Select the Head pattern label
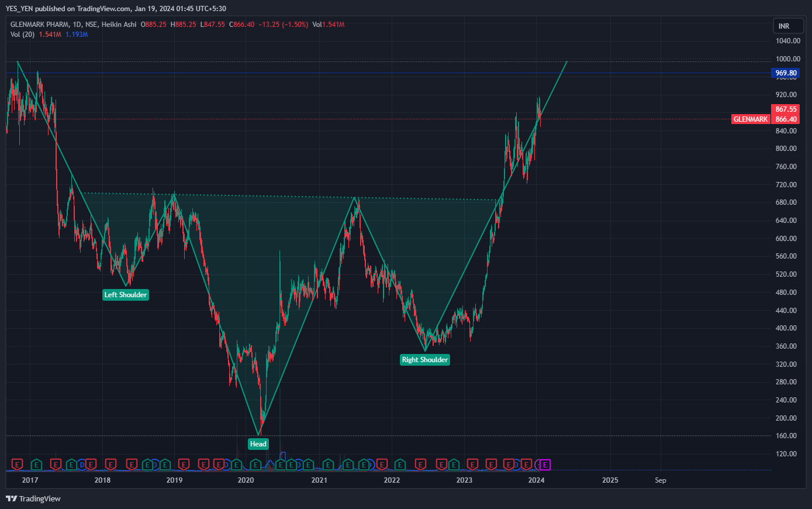Screen dimensions: 812x509 click(x=258, y=444)
